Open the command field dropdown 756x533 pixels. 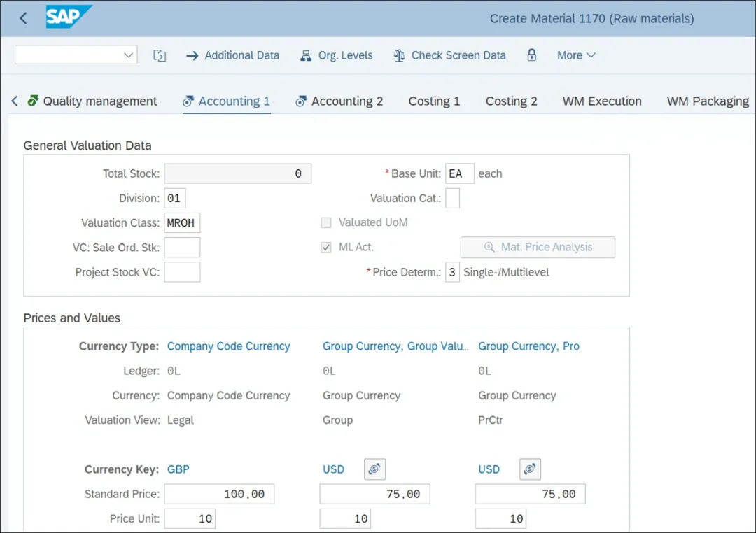click(128, 55)
